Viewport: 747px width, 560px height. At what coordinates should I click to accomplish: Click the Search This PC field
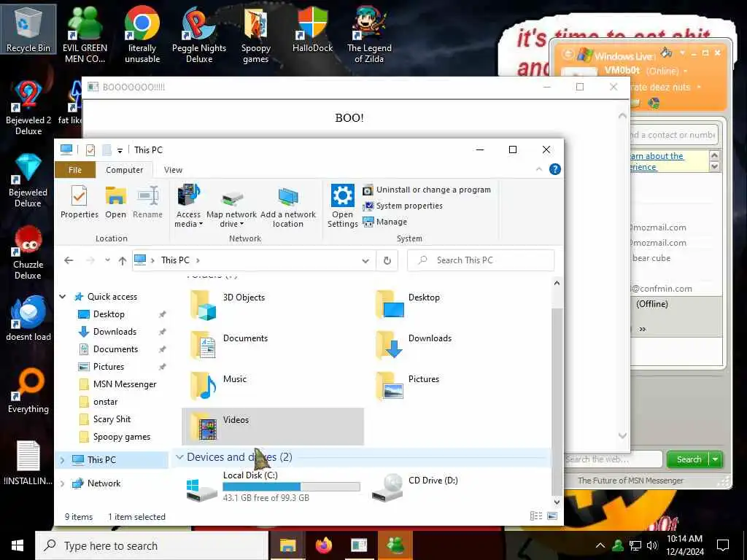click(x=481, y=260)
